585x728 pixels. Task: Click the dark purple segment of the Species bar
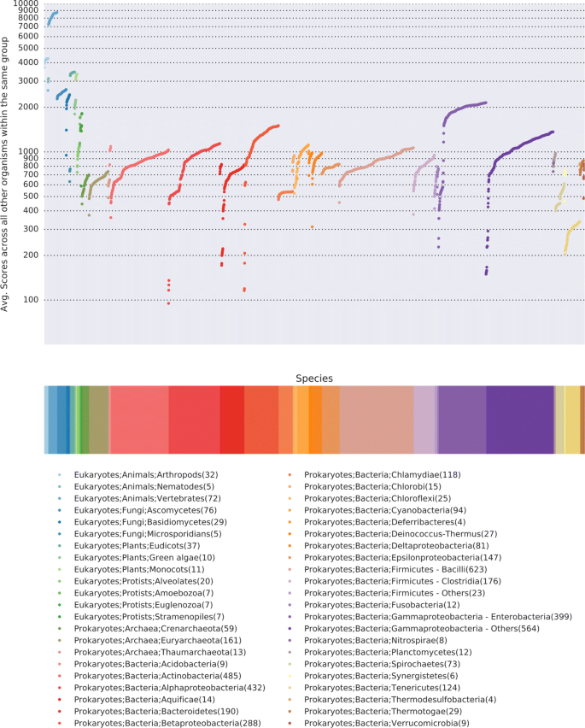pos(520,420)
